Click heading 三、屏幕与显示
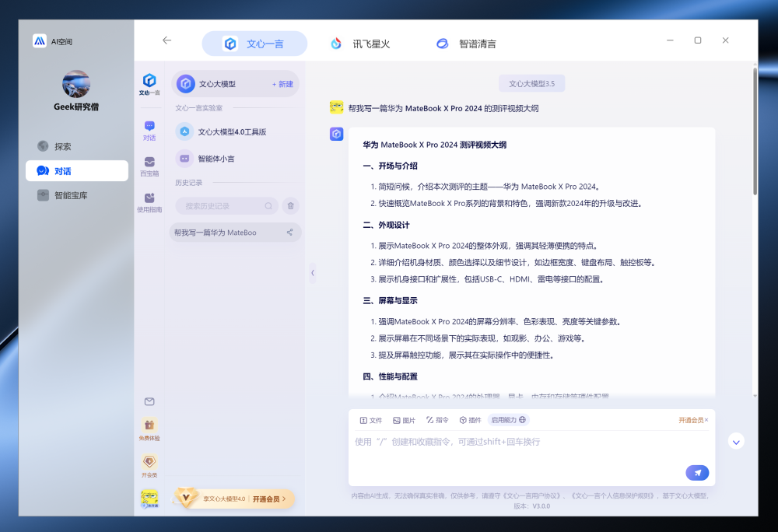Screen dimensions: 778x532 coord(390,301)
